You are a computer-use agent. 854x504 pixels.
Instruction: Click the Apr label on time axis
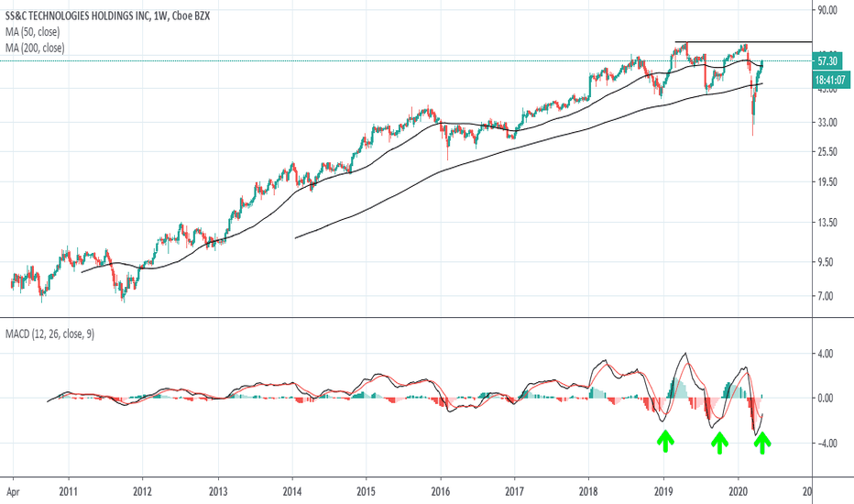13,491
